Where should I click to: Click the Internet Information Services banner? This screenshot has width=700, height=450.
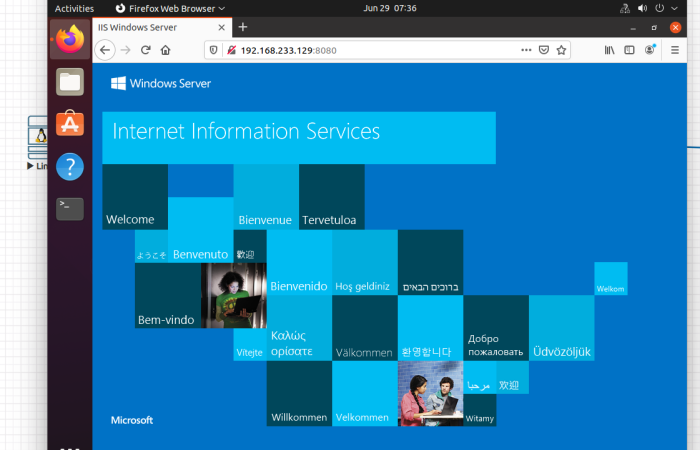coord(299,138)
